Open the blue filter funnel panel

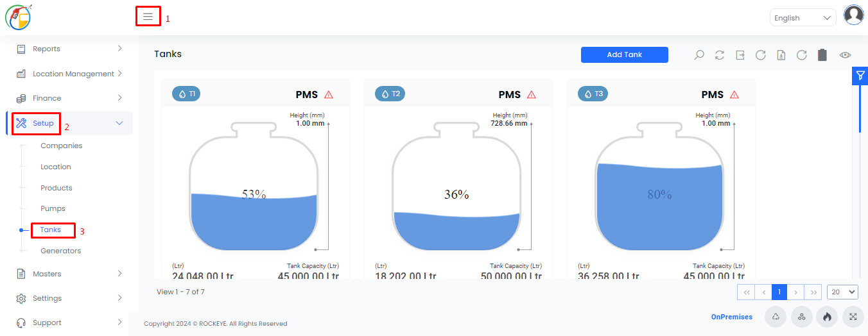pos(860,75)
